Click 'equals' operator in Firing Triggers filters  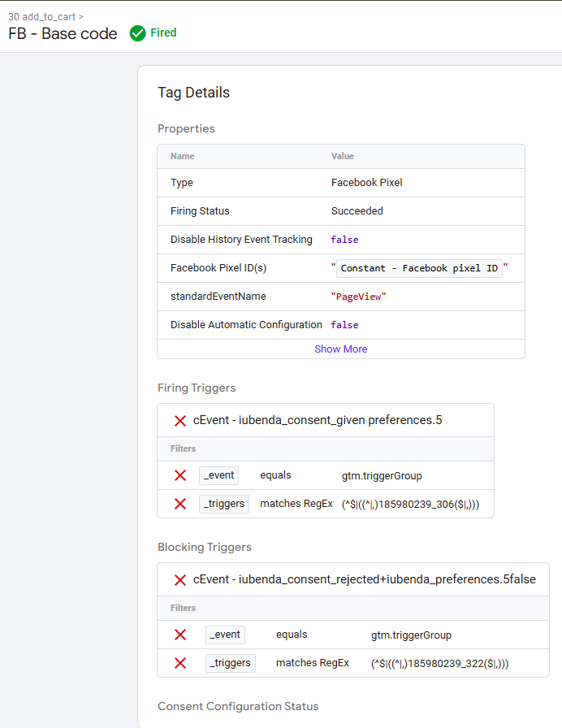click(x=275, y=475)
